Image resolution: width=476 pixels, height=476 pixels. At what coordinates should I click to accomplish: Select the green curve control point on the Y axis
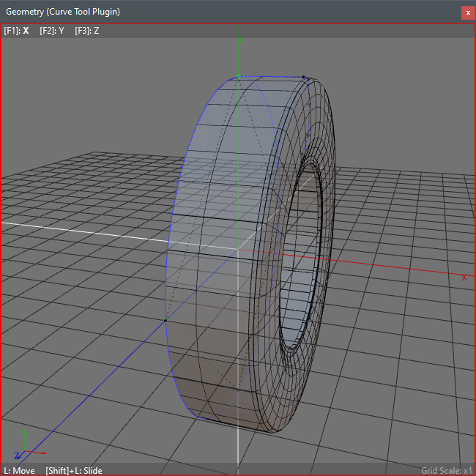(x=238, y=76)
